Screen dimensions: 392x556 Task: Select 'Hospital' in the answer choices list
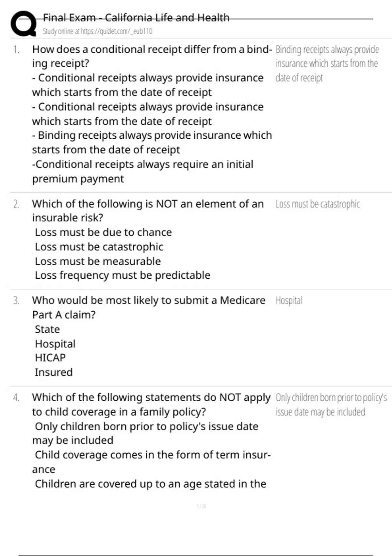click(55, 344)
